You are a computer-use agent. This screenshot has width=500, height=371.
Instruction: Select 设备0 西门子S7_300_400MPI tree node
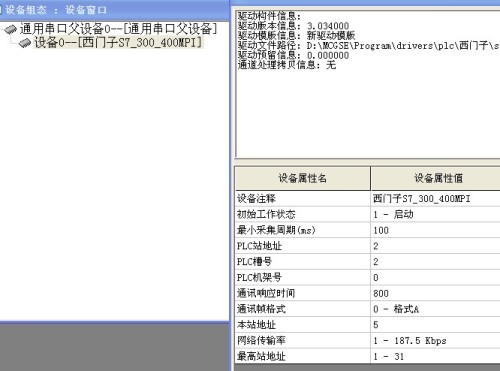[118, 43]
